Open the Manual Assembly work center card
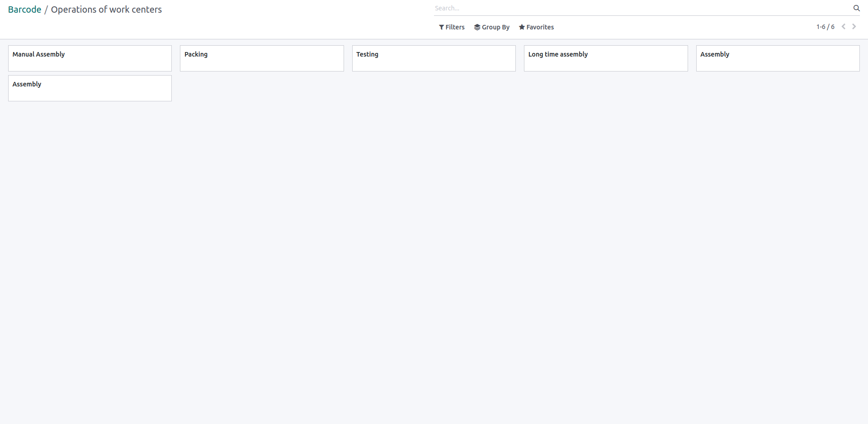 pyautogui.click(x=90, y=58)
